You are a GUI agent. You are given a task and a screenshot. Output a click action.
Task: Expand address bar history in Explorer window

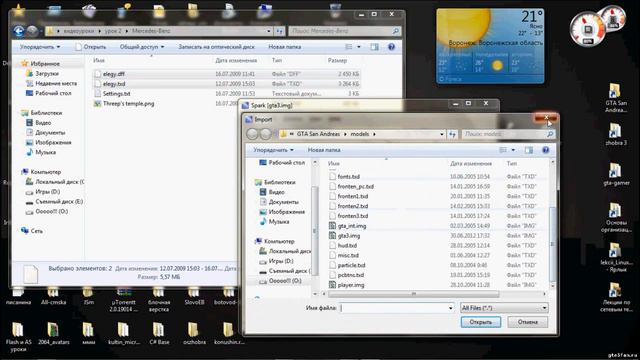[269, 31]
